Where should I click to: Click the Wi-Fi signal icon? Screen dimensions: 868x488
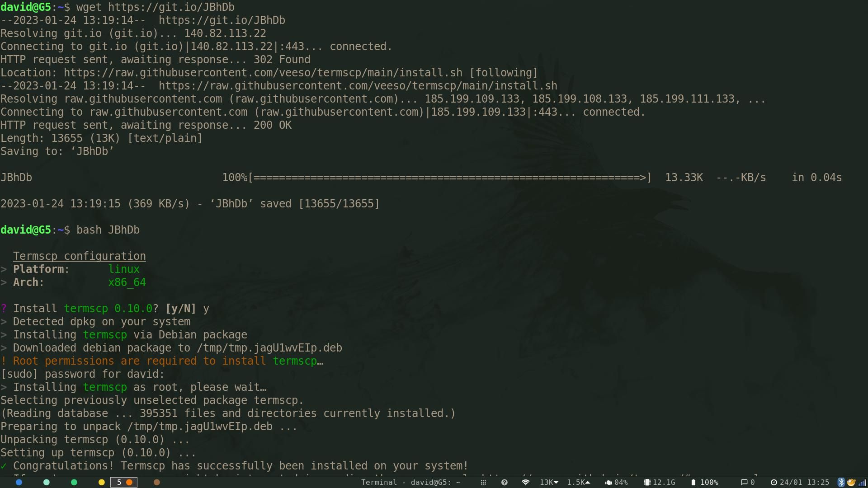[525, 482]
